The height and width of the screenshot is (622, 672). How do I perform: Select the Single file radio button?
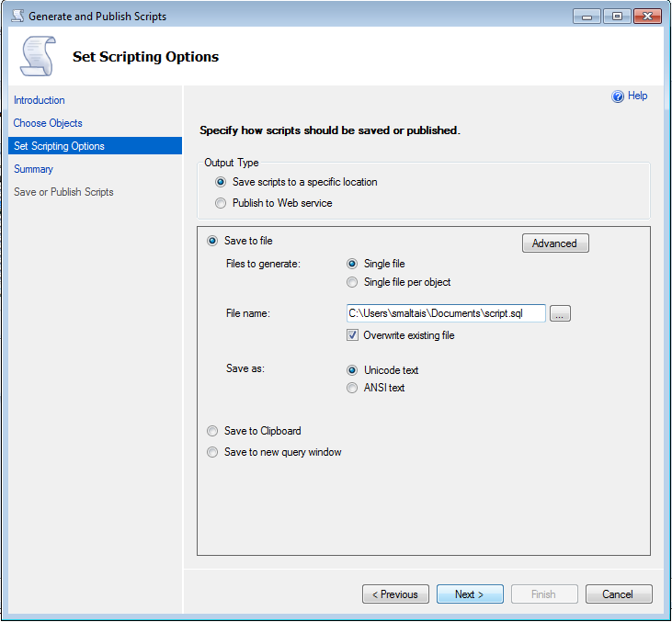(352, 264)
